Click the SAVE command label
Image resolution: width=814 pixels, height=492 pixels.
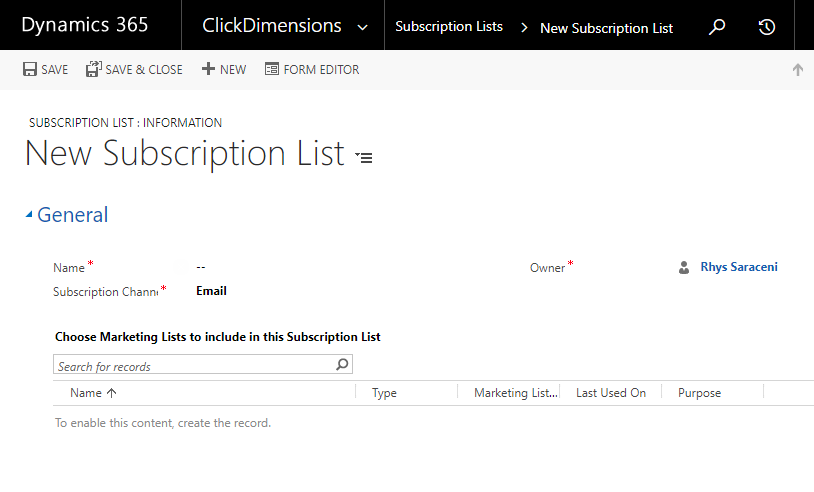click(x=55, y=70)
